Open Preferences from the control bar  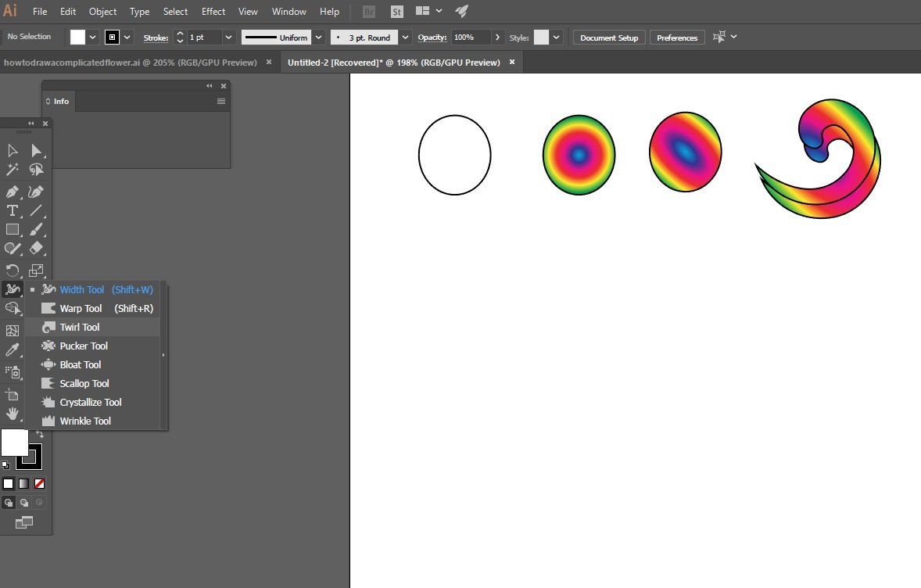677,38
